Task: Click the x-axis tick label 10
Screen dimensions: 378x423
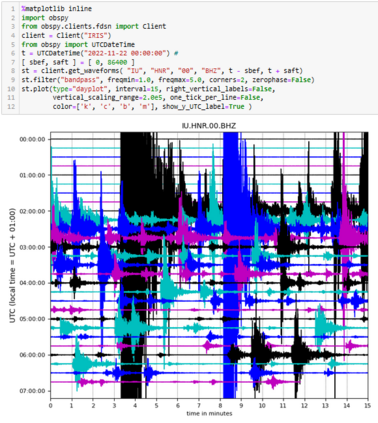Action: click(262, 406)
